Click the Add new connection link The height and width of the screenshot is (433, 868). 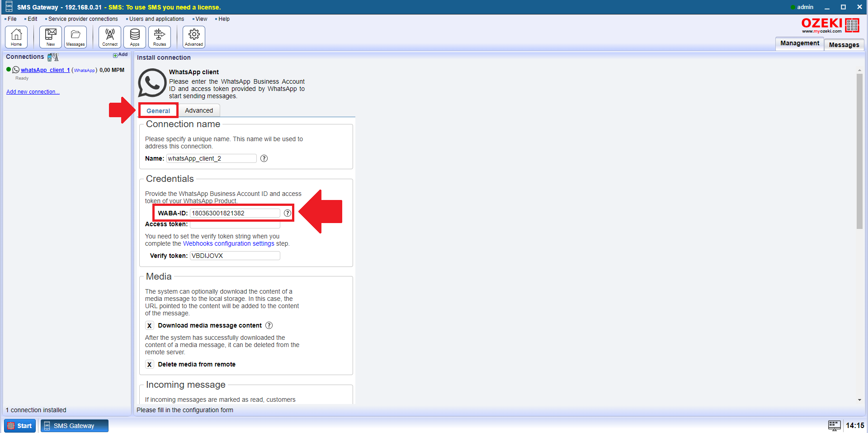(x=33, y=92)
